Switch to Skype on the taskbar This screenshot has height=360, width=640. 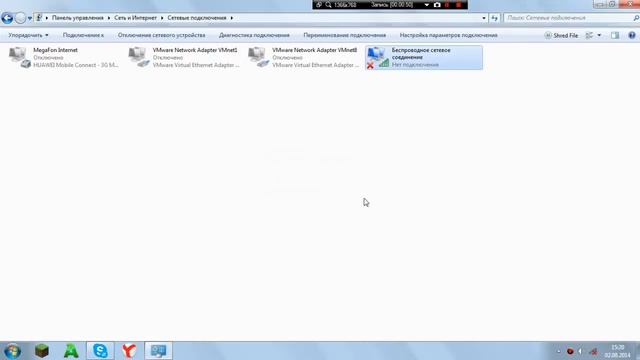[100, 351]
